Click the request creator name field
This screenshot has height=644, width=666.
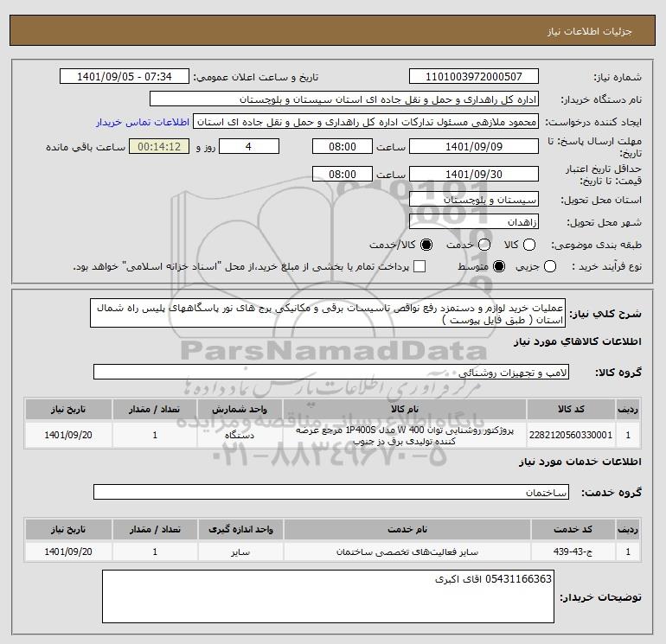[366, 122]
